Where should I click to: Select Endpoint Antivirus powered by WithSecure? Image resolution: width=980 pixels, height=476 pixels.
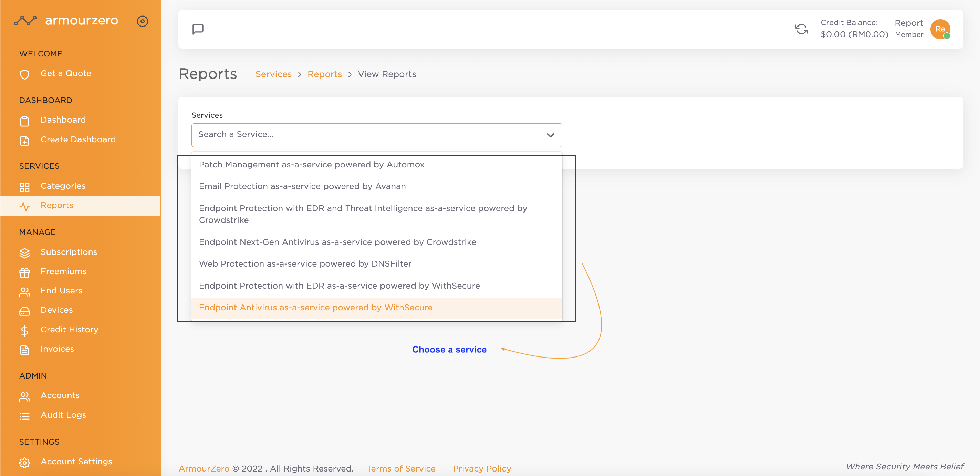click(377, 308)
